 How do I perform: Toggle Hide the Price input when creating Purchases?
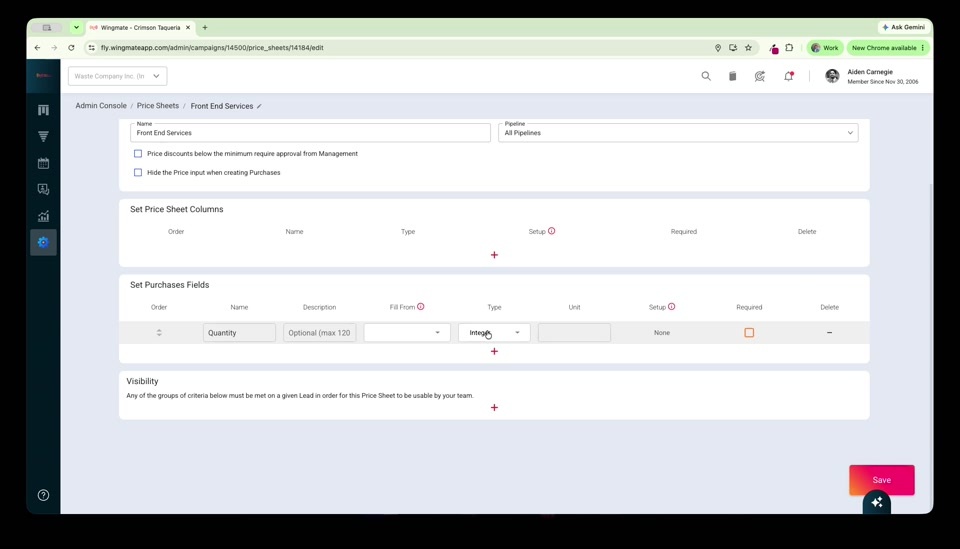[x=138, y=173]
